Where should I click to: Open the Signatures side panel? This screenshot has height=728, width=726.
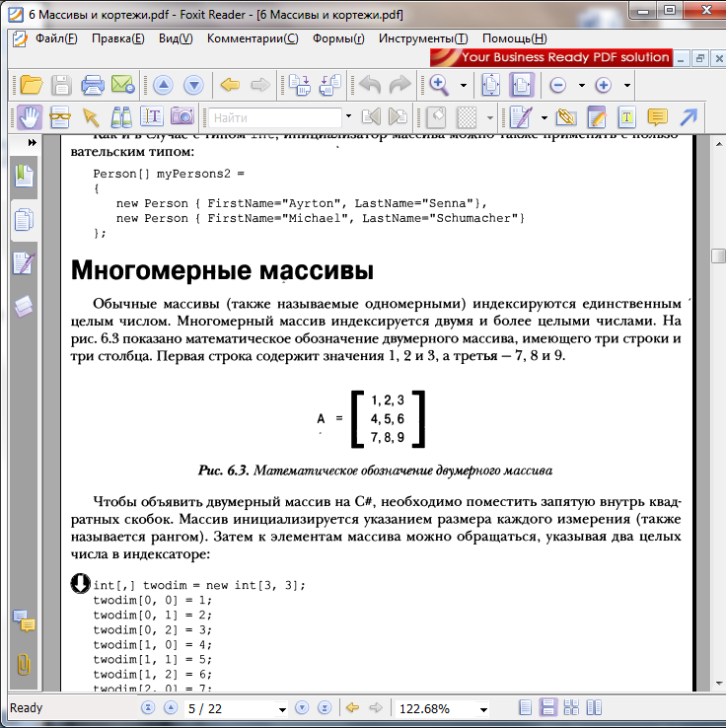(x=24, y=263)
